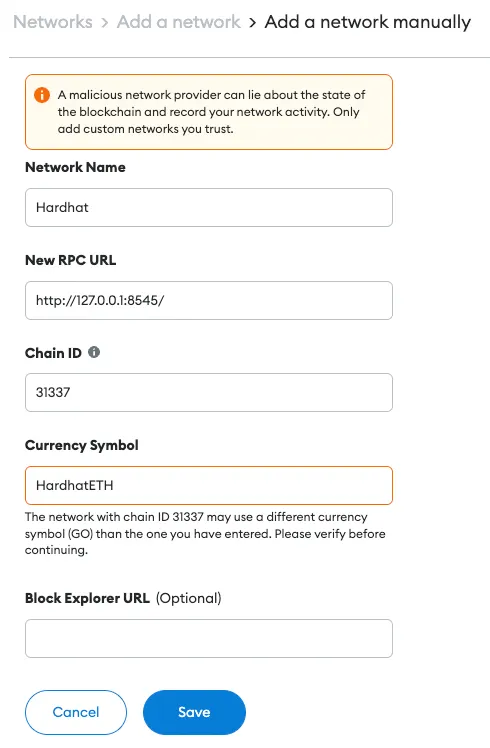The image size is (490, 748).
Task: Focus the Network Name field containing Hardhat
Action: pyautogui.click(x=209, y=208)
